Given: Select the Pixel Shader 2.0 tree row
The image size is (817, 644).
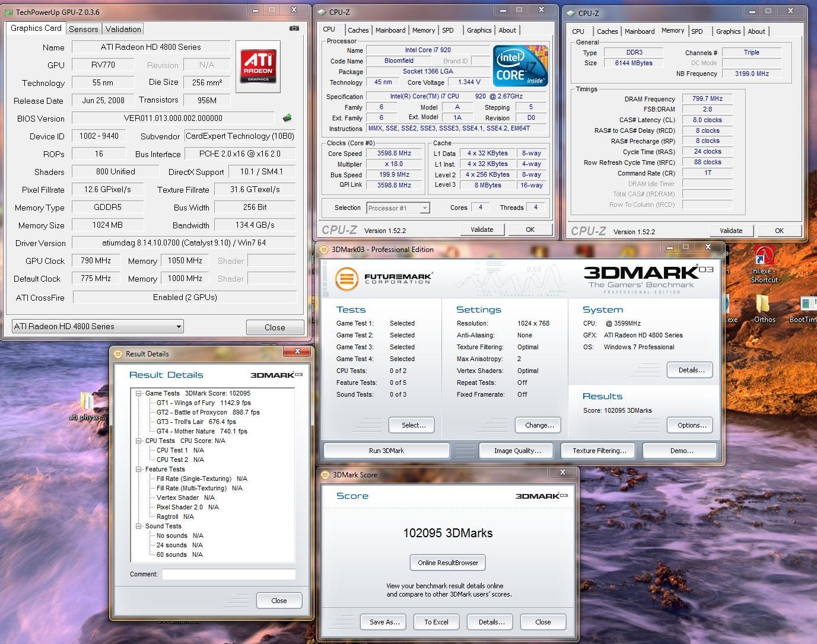Looking at the screenshot, I should tap(187, 507).
